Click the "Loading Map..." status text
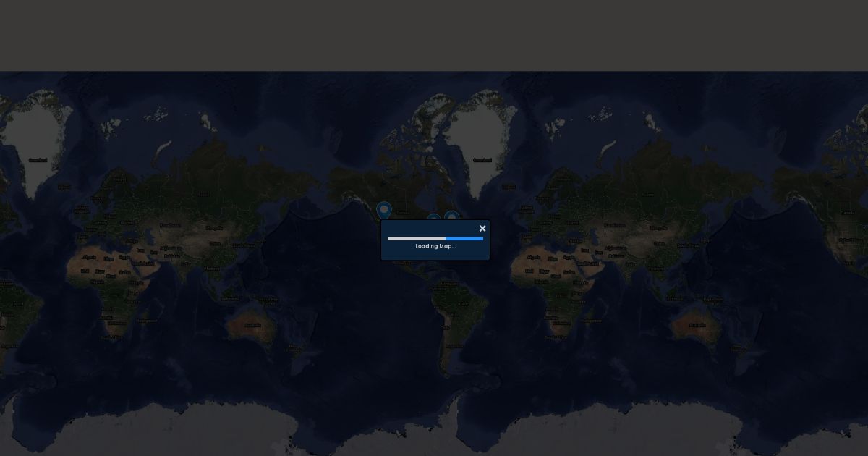868x456 pixels. pos(435,246)
